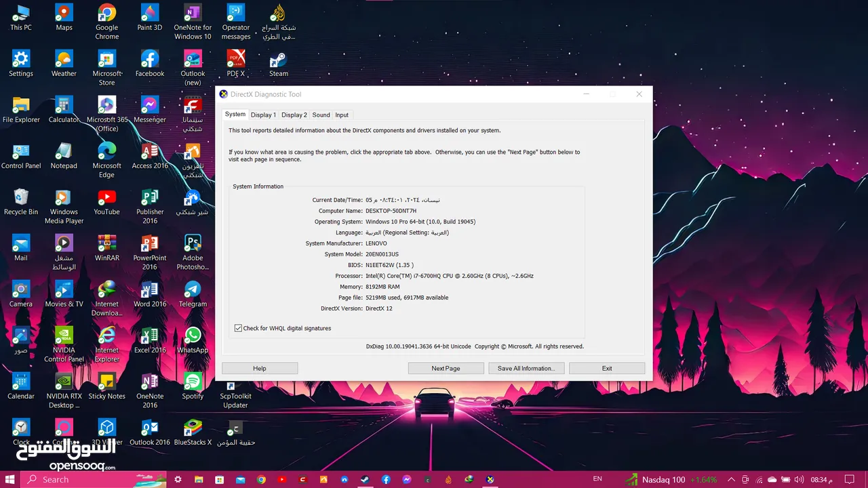Click the Operating System value Windows 10 Pro
Screen dimensions: 868x488
pos(420,222)
